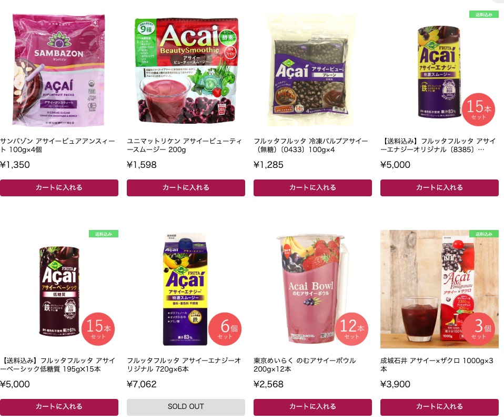Open the Açaí Energy 720g carton image
The width and height of the screenshot is (504, 420).
[x=186, y=289]
